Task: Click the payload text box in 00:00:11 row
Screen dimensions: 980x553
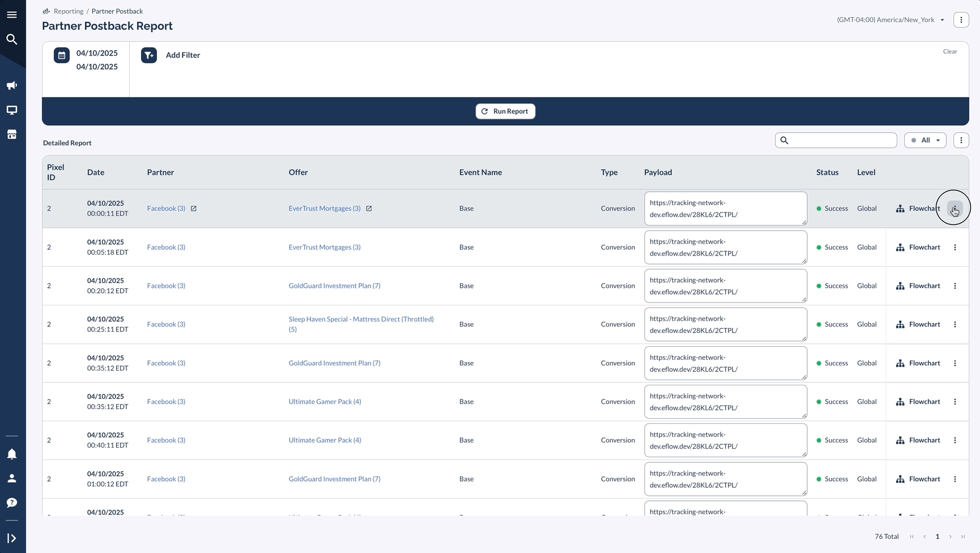Action: pos(726,209)
